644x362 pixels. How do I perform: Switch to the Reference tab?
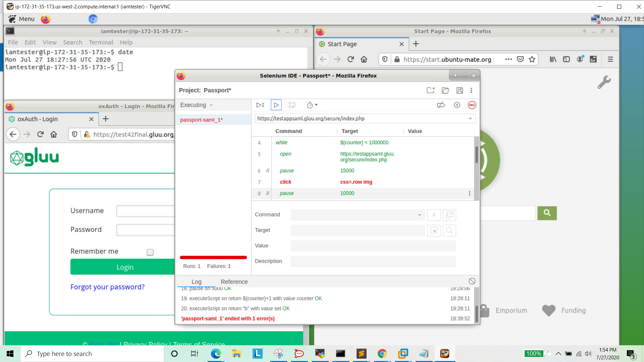(x=234, y=282)
